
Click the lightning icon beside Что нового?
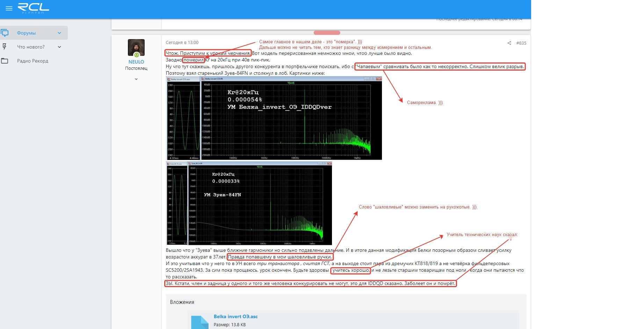coord(5,47)
